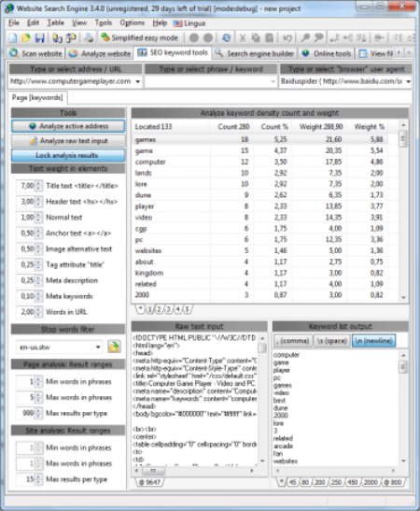The height and width of the screenshot is (511, 420).
Task: Click the @ 9647 tab under raw text
Action: click(x=150, y=482)
